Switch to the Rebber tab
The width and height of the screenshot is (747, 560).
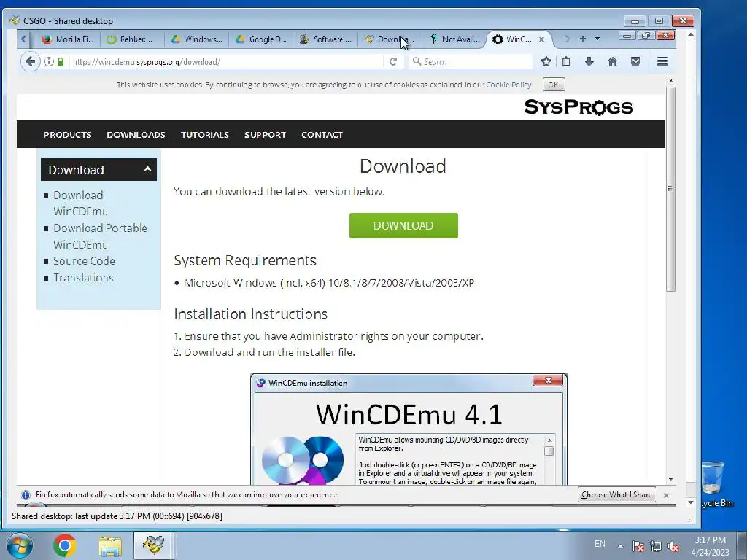point(132,39)
